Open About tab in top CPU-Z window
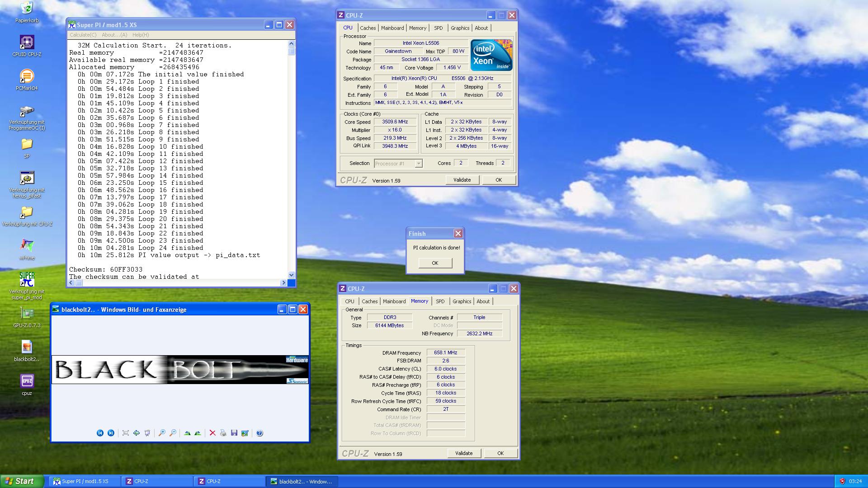This screenshot has width=868, height=488. [481, 28]
